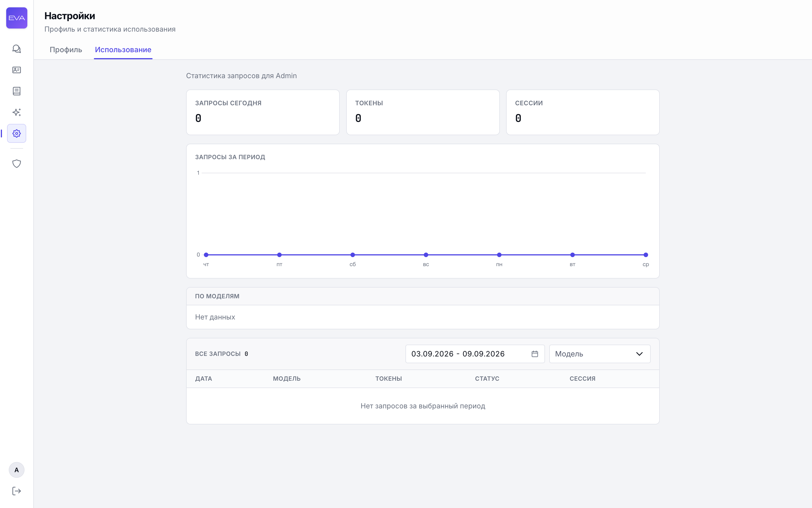The image size is (812, 508).
Task: Click the ДАТА column header
Action: (204, 379)
